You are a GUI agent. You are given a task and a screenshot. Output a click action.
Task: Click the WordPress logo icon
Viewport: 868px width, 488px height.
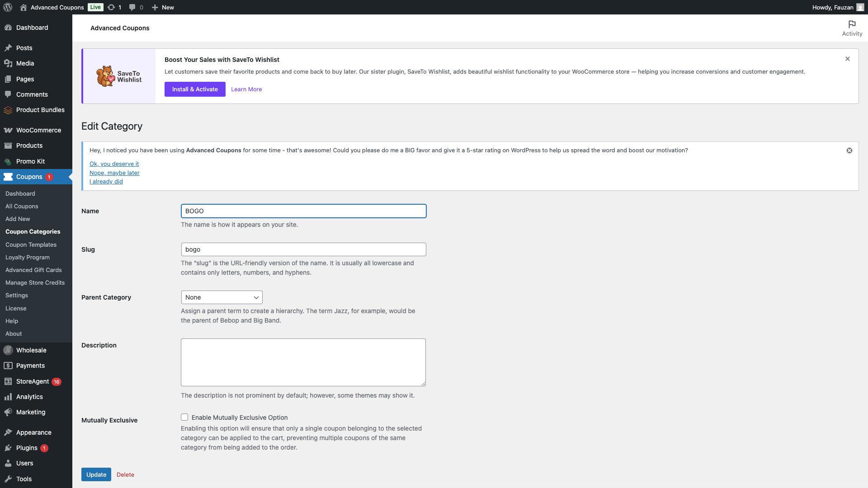8,7
